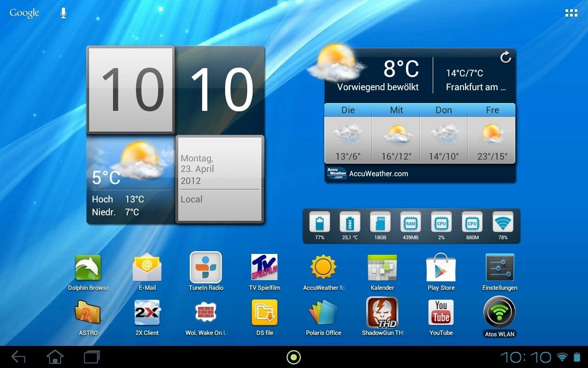Tap the Wi-Fi 78% signal widget icon
588x368 pixels.
503,222
